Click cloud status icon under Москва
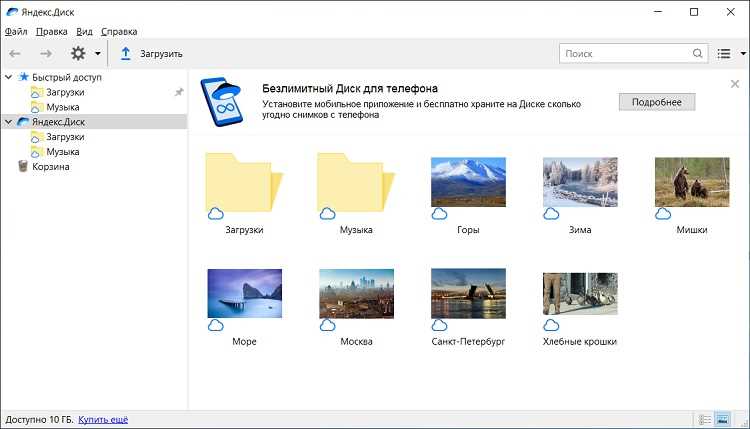The height and width of the screenshot is (429, 750). pos(328,326)
